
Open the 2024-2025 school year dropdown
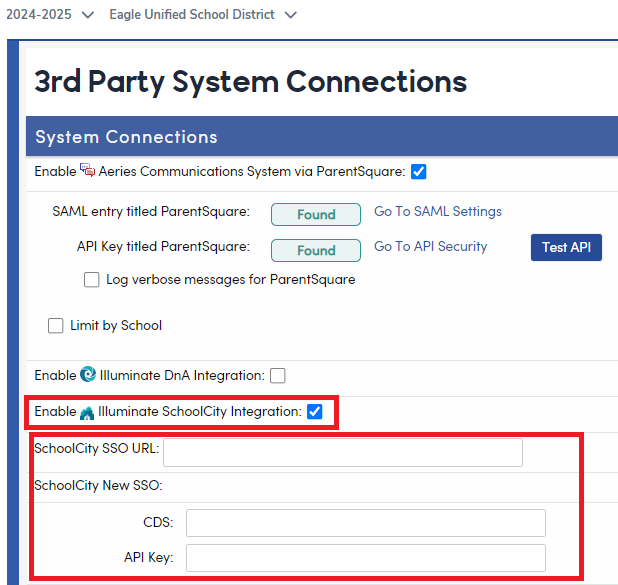click(x=50, y=15)
